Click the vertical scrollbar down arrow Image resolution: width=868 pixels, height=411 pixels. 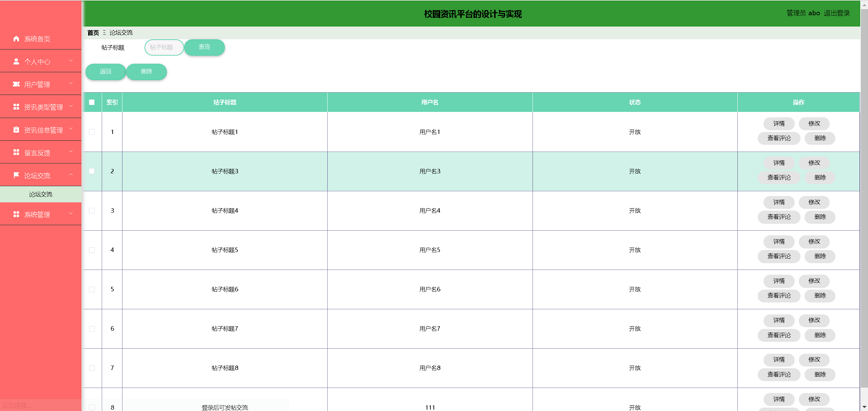tap(864, 407)
